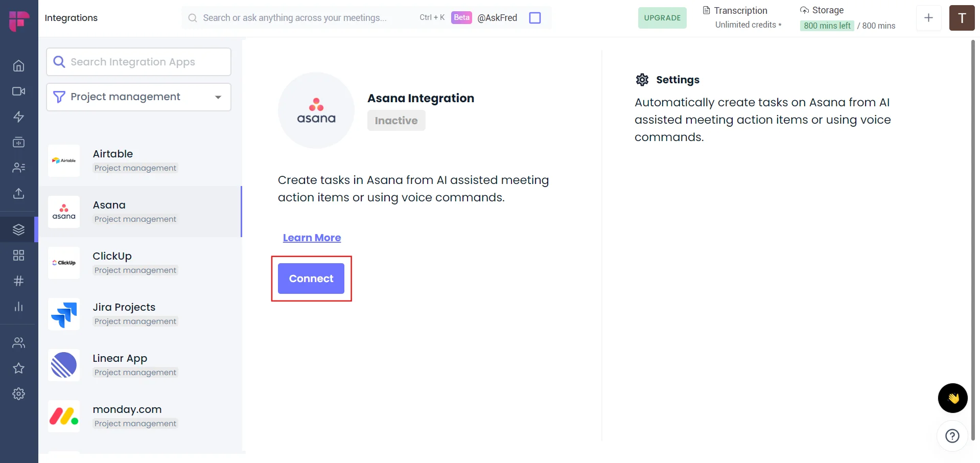Click the Settings gear icon in panel

point(642,80)
